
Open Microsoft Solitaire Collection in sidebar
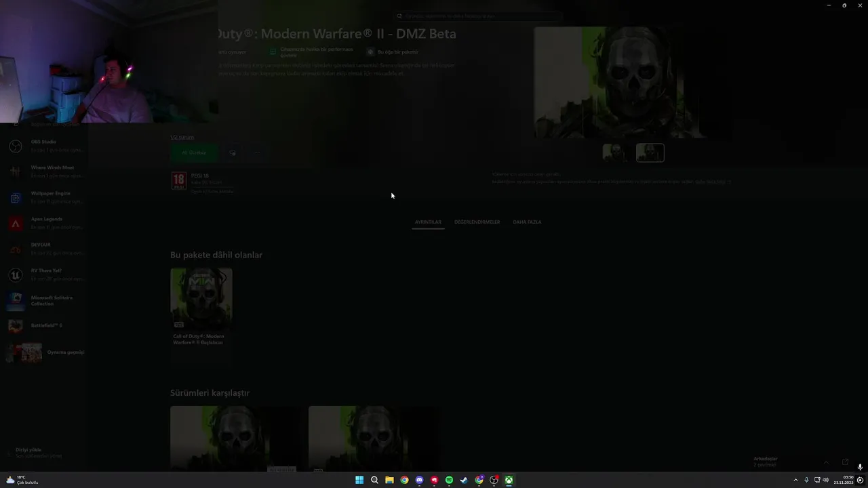click(x=44, y=300)
